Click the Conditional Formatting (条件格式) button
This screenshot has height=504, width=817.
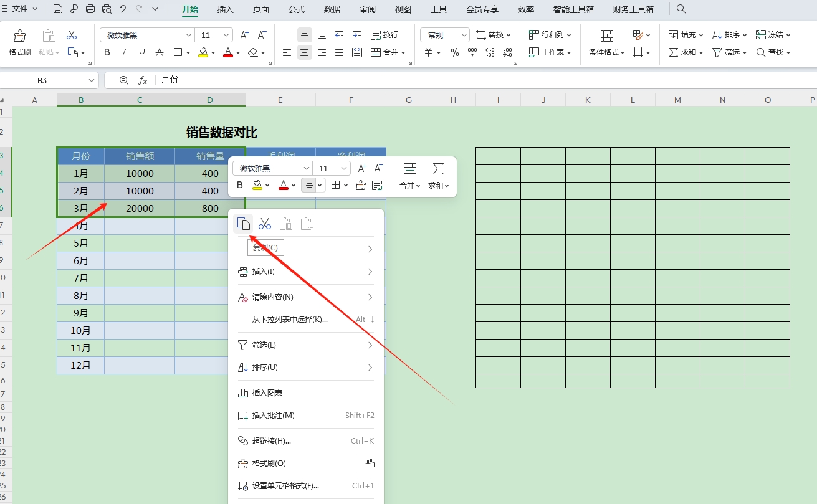(607, 43)
